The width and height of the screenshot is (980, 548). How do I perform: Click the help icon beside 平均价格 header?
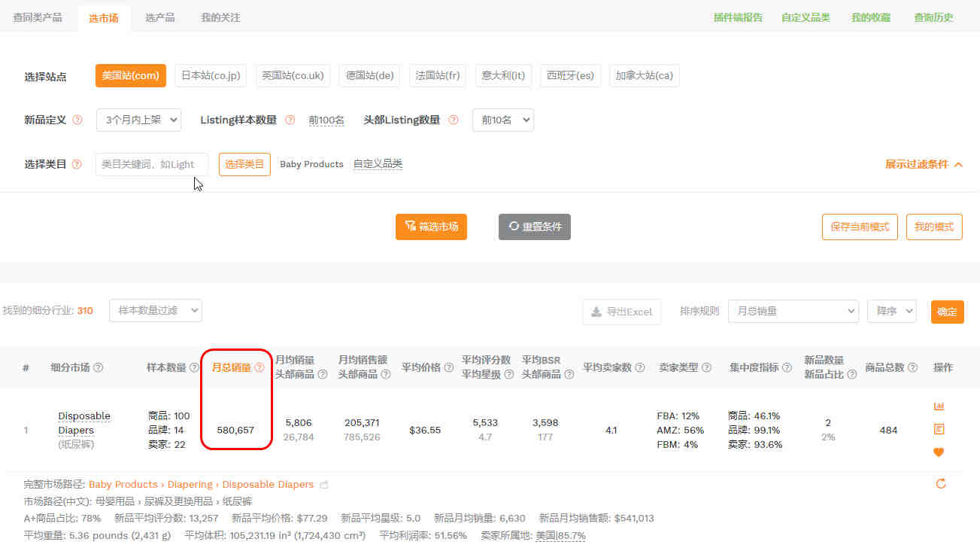click(x=448, y=367)
